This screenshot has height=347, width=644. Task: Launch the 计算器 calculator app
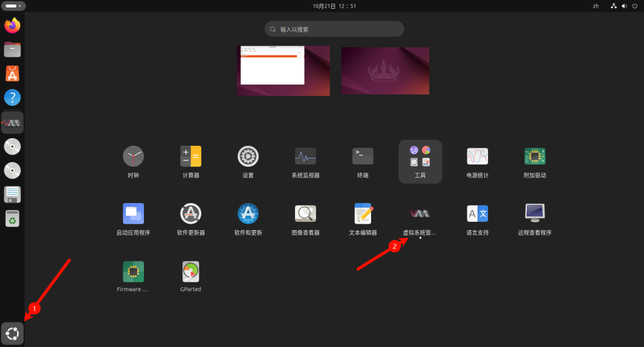click(x=191, y=156)
